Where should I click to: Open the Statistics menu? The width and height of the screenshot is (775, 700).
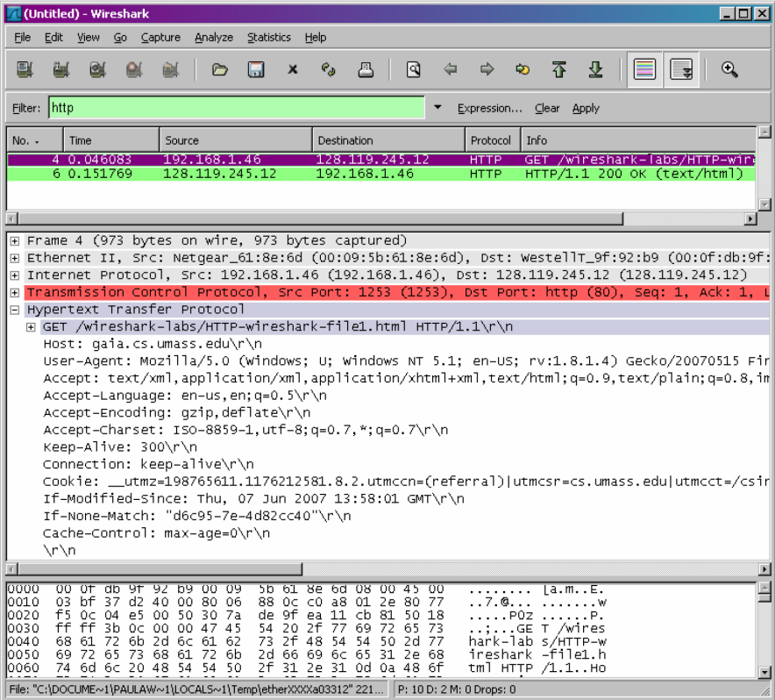(269, 38)
